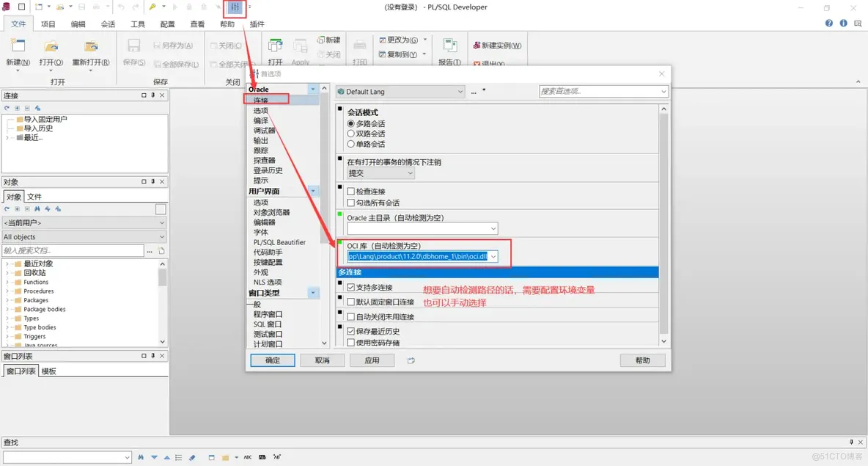The width and height of the screenshot is (868, 466).
Task: Click the New (新建) ribbon icon
Action: (18, 46)
